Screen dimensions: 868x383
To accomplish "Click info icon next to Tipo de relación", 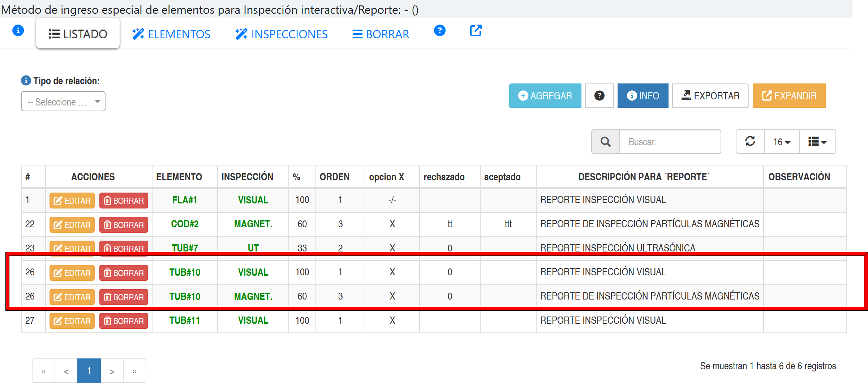I will tap(26, 80).
